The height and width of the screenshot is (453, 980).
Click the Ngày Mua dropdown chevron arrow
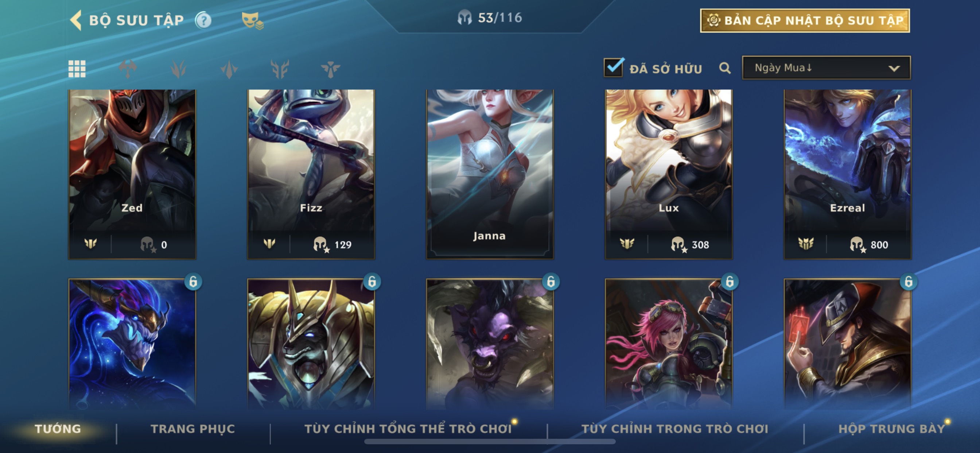(x=894, y=69)
